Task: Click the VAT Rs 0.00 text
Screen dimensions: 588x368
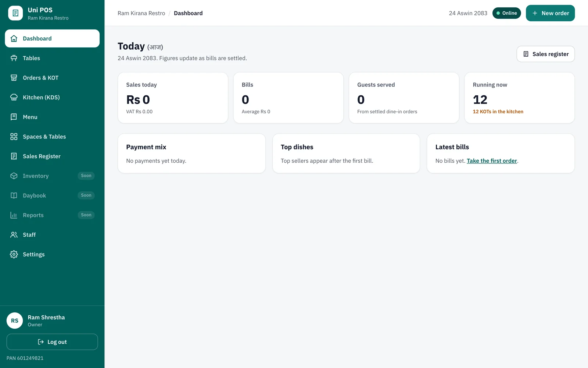Action: (x=139, y=112)
